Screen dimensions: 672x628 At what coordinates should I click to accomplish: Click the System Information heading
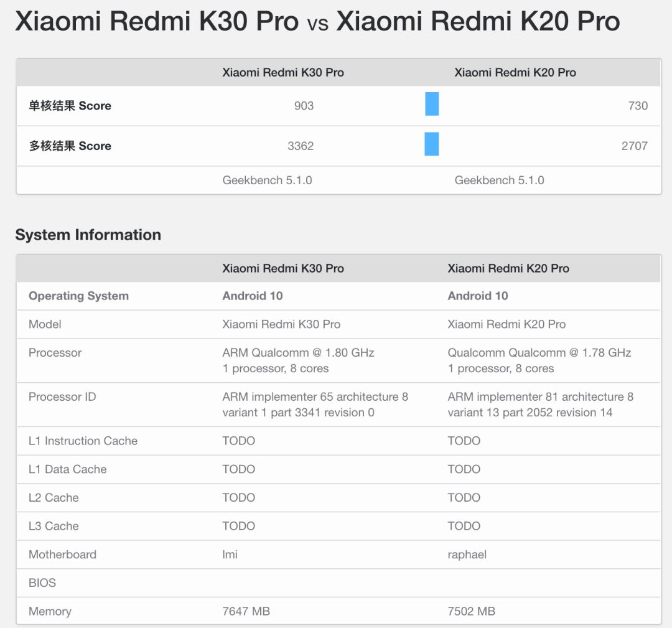(88, 235)
